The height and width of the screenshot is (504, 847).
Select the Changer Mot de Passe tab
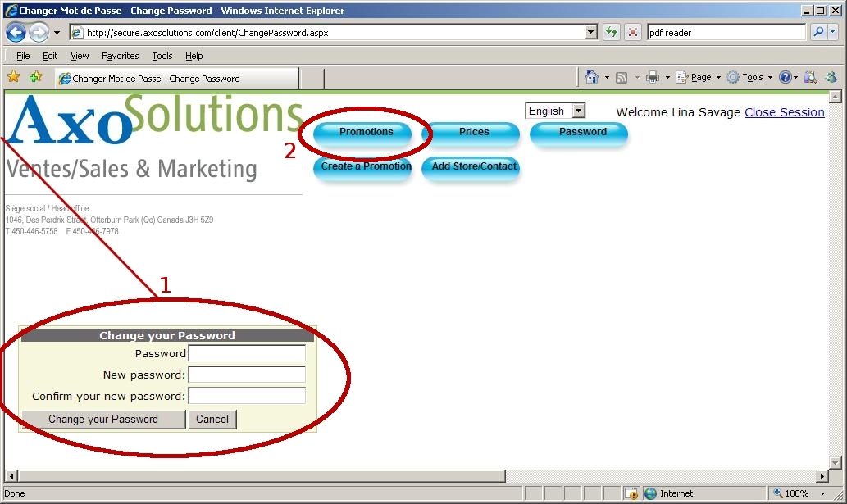tap(176, 78)
